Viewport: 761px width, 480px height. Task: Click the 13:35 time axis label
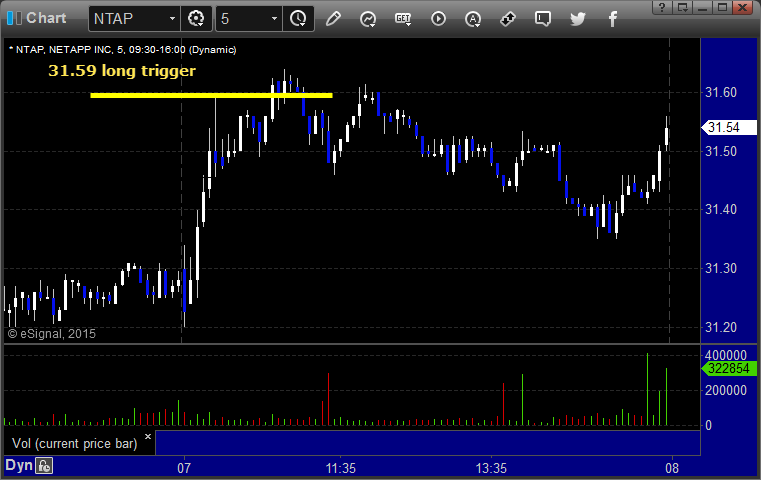click(x=491, y=468)
